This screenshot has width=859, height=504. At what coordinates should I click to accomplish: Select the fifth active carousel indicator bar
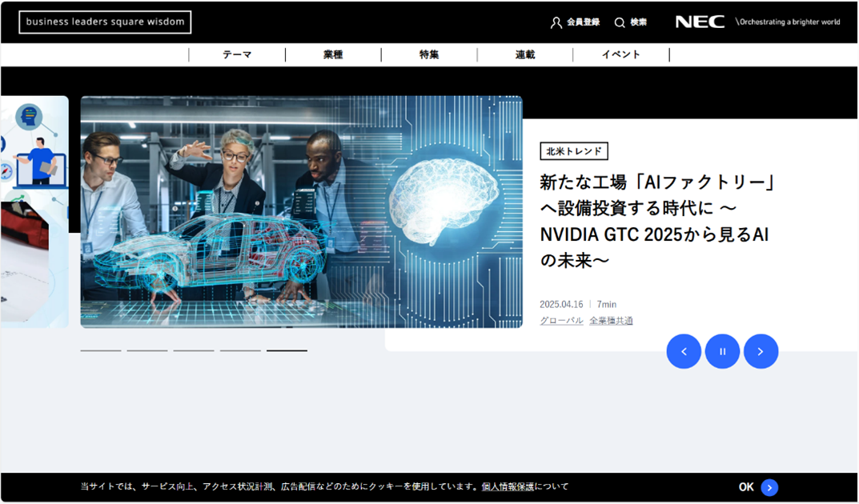[x=287, y=350]
